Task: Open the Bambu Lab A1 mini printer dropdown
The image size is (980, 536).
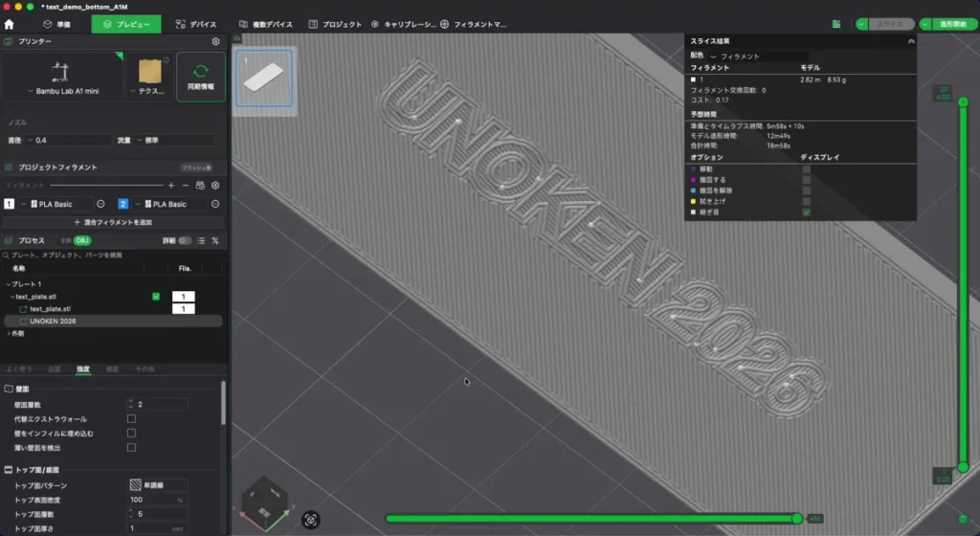Action: 62,91
